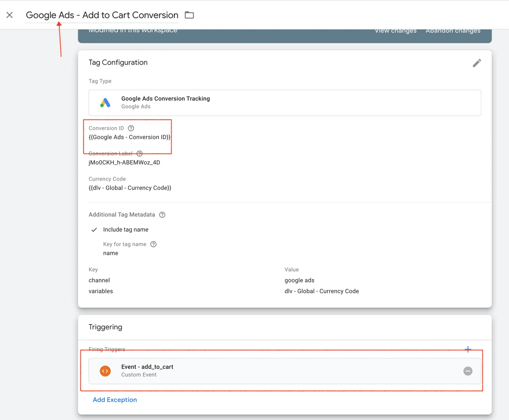Screen dimensions: 509x420
Task: Select the {{Google Ads - Conversion ID}} value
Action: point(129,137)
